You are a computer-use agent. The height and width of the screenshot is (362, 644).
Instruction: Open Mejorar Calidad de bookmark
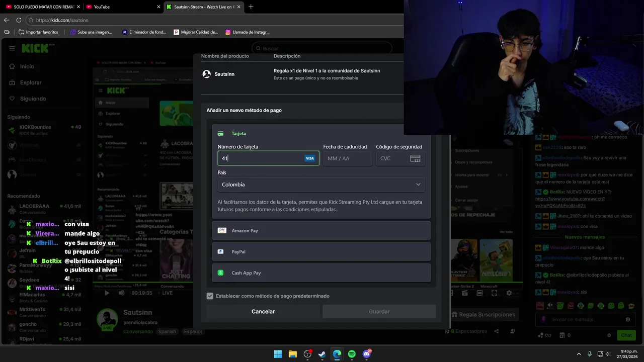[196, 32]
